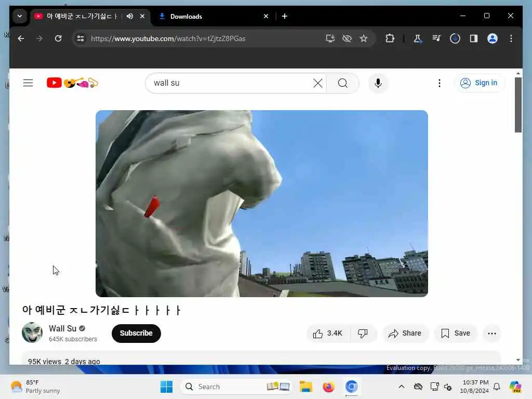
Task: Open more actions ellipsis under video
Action: (x=492, y=334)
